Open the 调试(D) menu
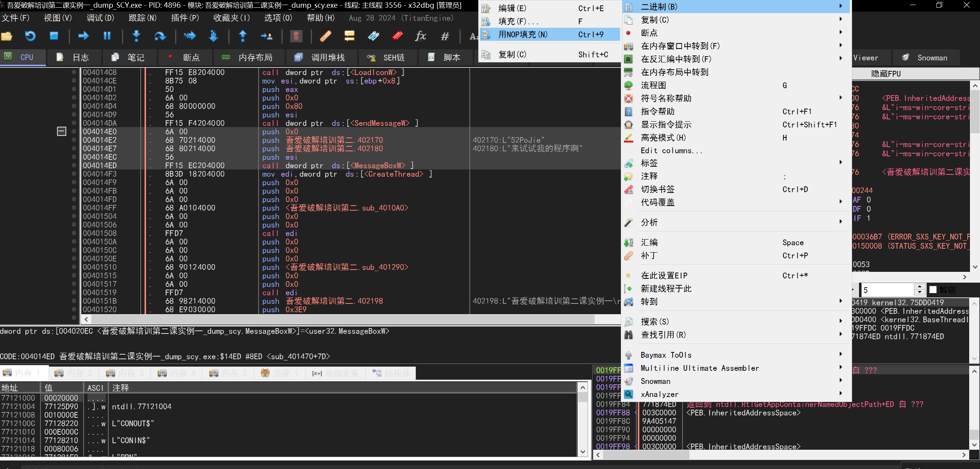Image resolution: width=980 pixels, height=469 pixels. click(100, 18)
